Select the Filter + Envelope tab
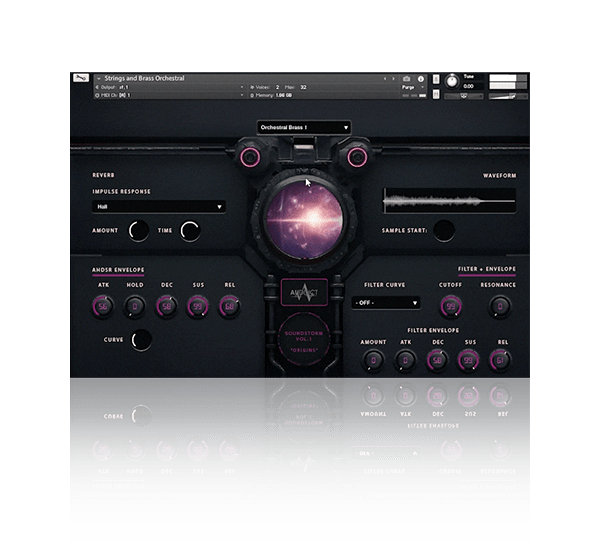Image resolution: width=600 pixels, height=543 pixels. [x=487, y=269]
